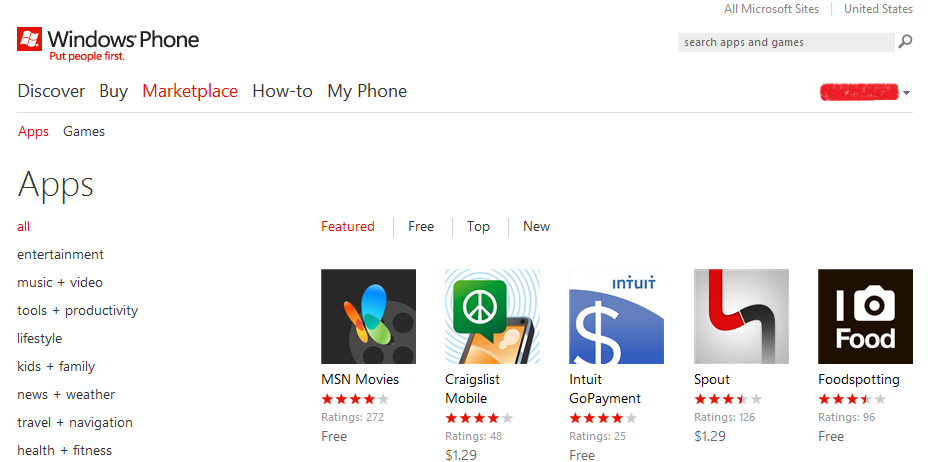Open the Foodspotting app icon
Screen dimensions: 928x462
pyautogui.click(x=865, y=316)
